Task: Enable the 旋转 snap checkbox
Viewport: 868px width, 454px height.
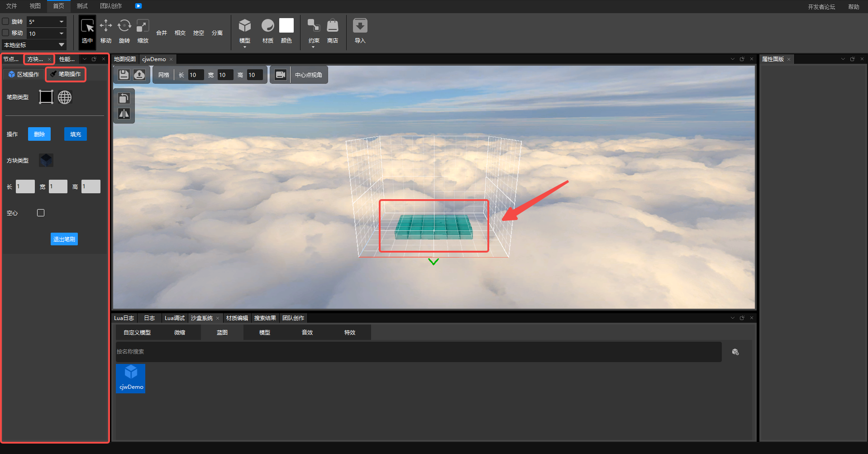Action: (6, 21)
